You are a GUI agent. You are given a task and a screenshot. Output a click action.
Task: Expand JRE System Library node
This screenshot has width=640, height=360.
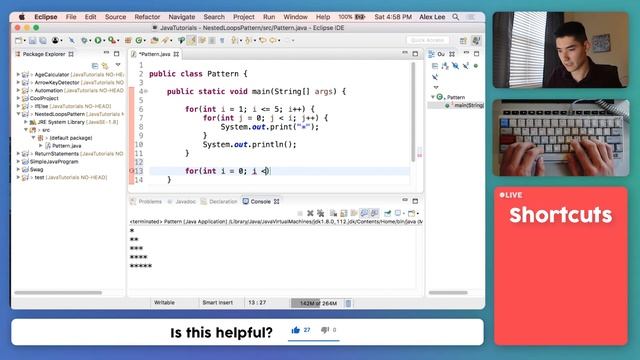(26, 122)
